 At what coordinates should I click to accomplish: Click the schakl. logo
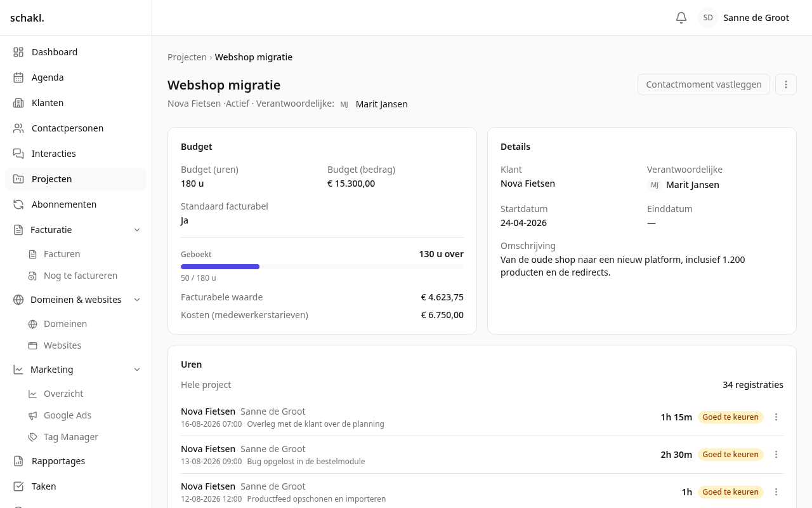[27, 18]
